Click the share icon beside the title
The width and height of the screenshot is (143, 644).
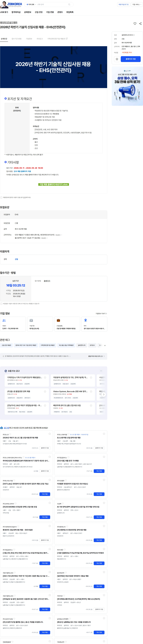[140, 23]
